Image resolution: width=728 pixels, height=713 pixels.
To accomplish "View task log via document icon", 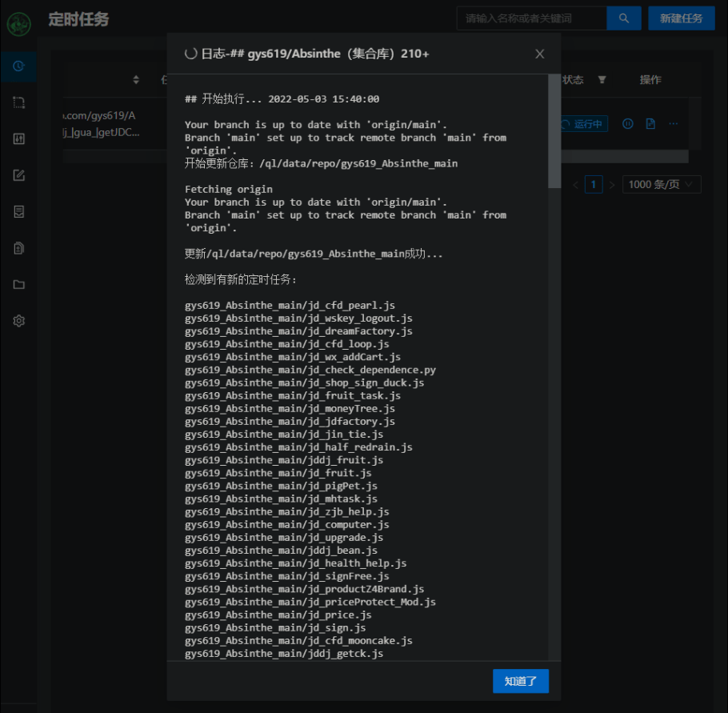I will 650,124.
